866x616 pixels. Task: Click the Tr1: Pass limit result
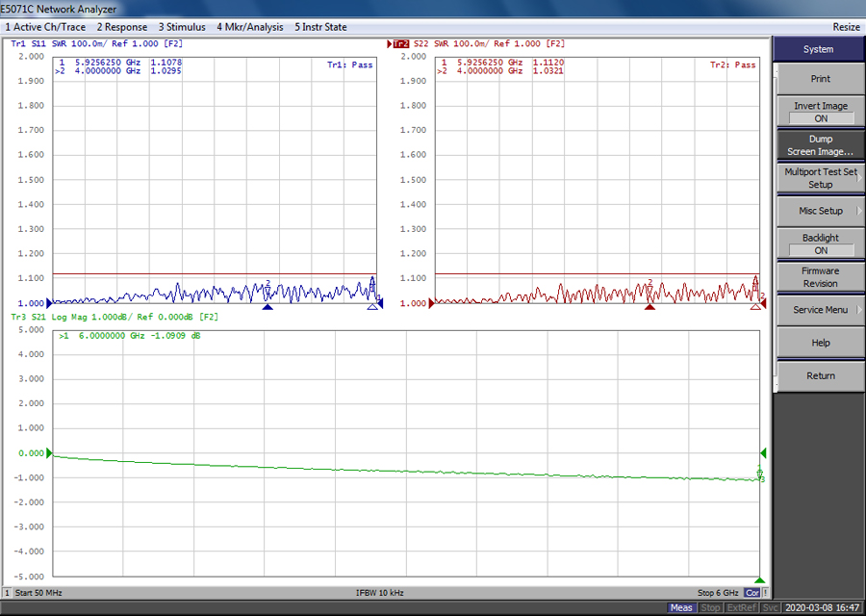(349, 64)
